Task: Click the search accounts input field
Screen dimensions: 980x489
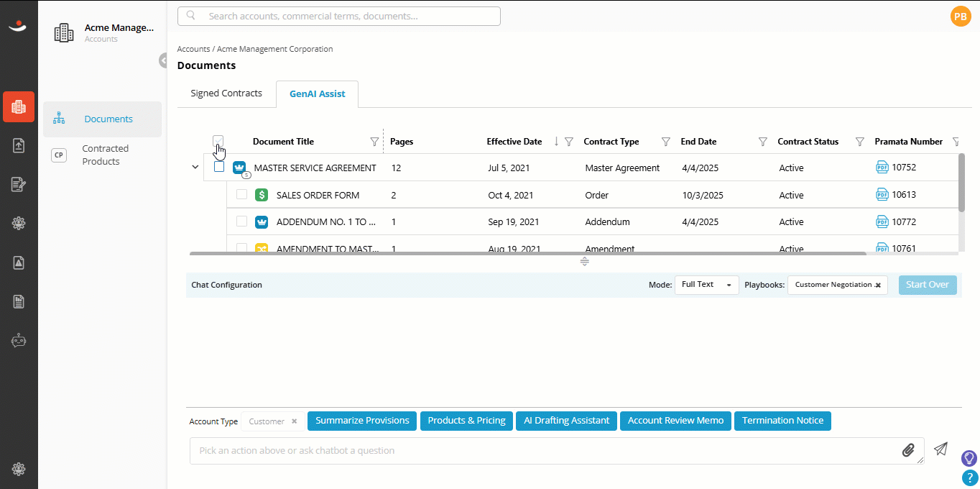Action: (339, 16)
